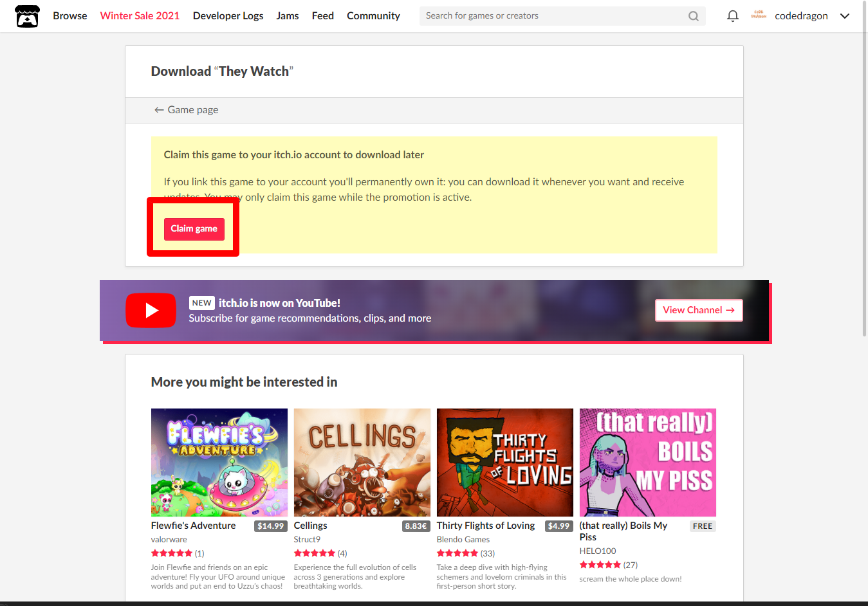Click the 8.83€ price tag

(416, 526)
